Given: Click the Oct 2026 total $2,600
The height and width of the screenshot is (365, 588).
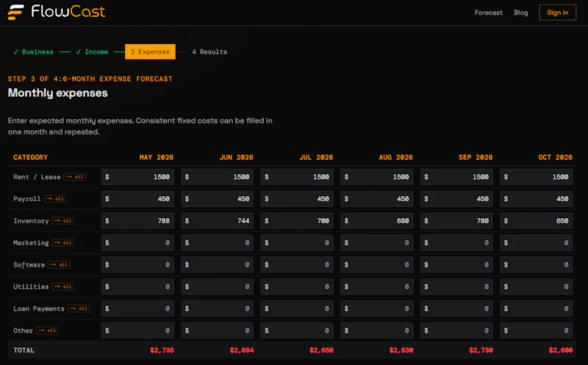Looking at the screenshot, I should [x=561, y=350].
